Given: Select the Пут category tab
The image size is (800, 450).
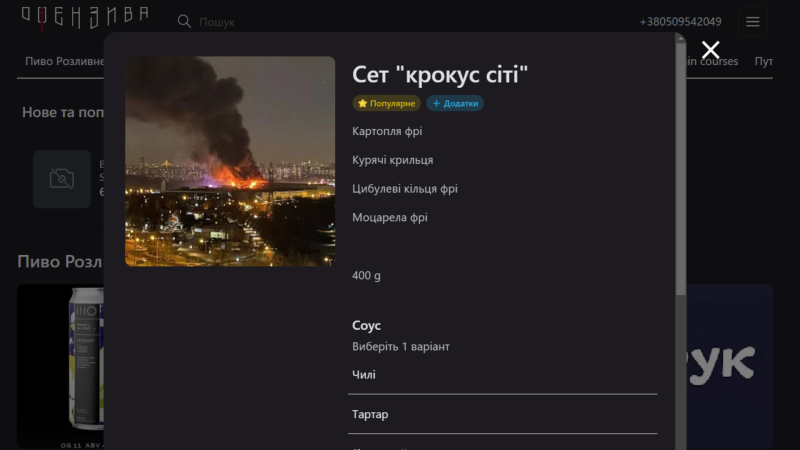Looking at the screenshot, I should tap(764, 61).
